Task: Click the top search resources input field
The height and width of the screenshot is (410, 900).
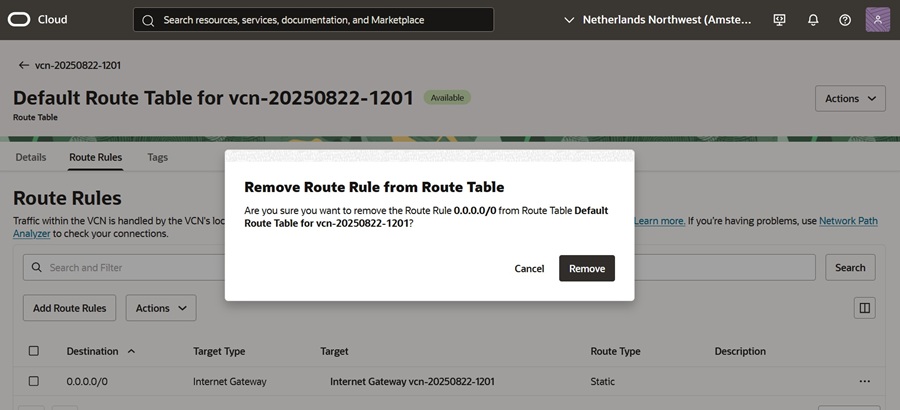Action: pos(313,20)
